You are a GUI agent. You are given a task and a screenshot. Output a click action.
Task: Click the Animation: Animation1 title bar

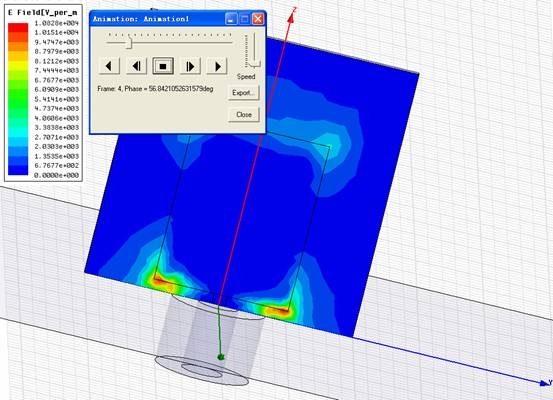[157, 19]
